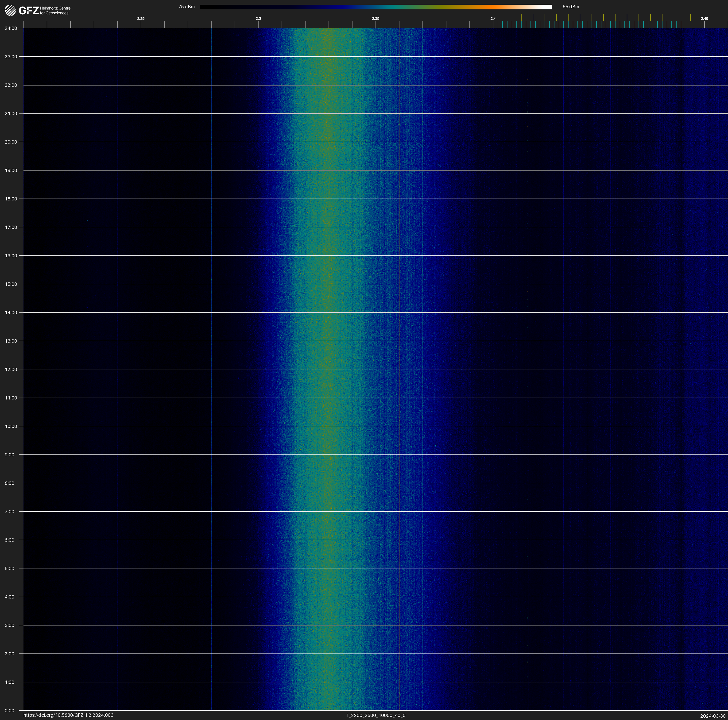Image resolution: width=728 pixels, height=720 pixels.
Task: Click the 1_2200_2500_10000_40_0 filename label
Action: (376, 715)
